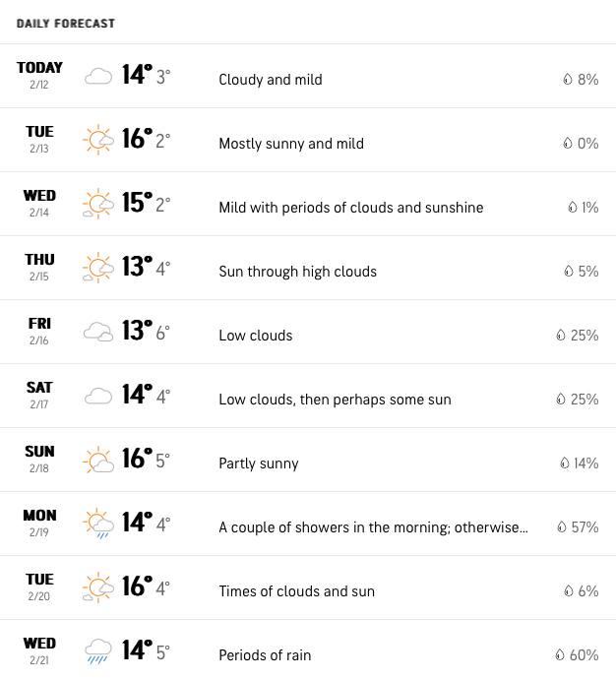Select the 'Periods of rain' forecast text
The height and width of the screenshot is (679, 616).
coord(265,655)
